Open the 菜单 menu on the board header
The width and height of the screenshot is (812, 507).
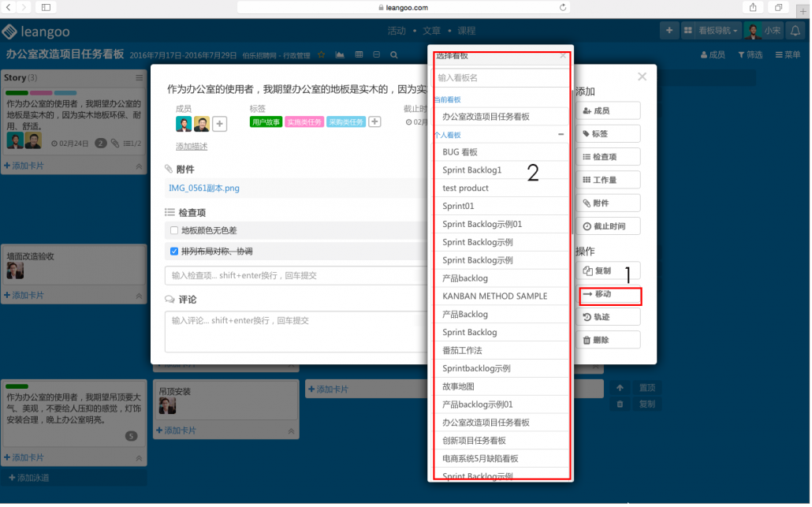click(x=788, y=54)
